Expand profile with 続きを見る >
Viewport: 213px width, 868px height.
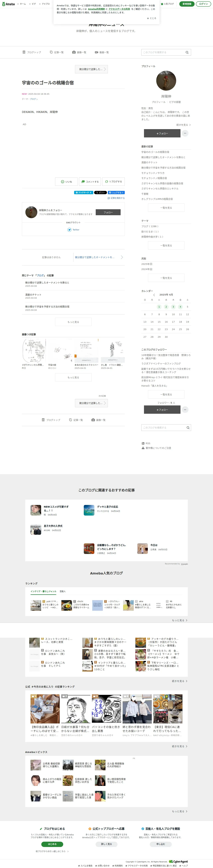pyautogui.click(x=183, y=125)
